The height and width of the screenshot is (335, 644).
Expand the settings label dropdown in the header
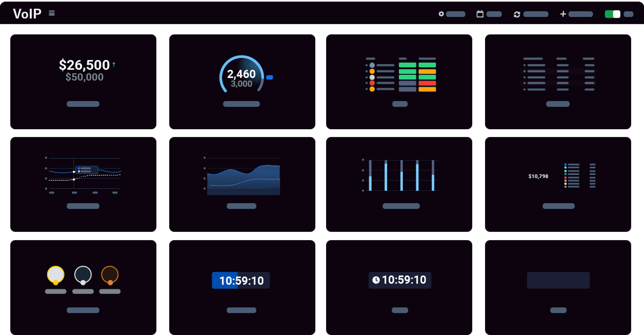point(455,14)
